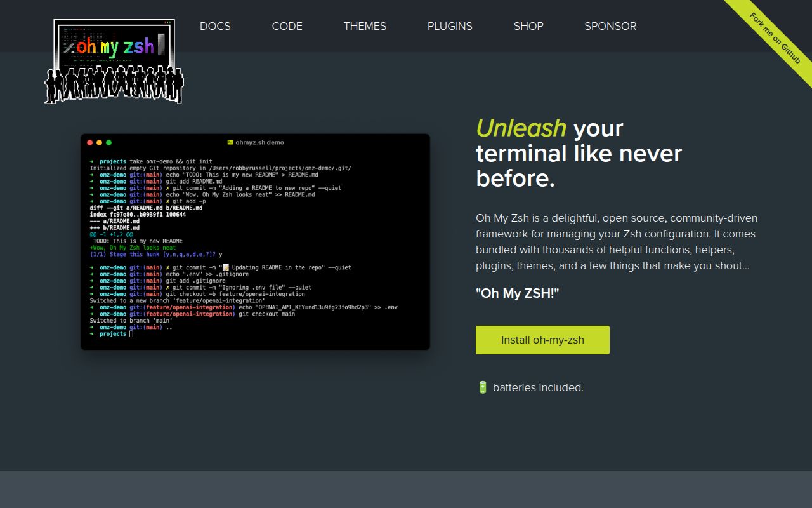Click the 'Unleash' heading word
This screenshot has width=812, height=508.
coord(521,128)
